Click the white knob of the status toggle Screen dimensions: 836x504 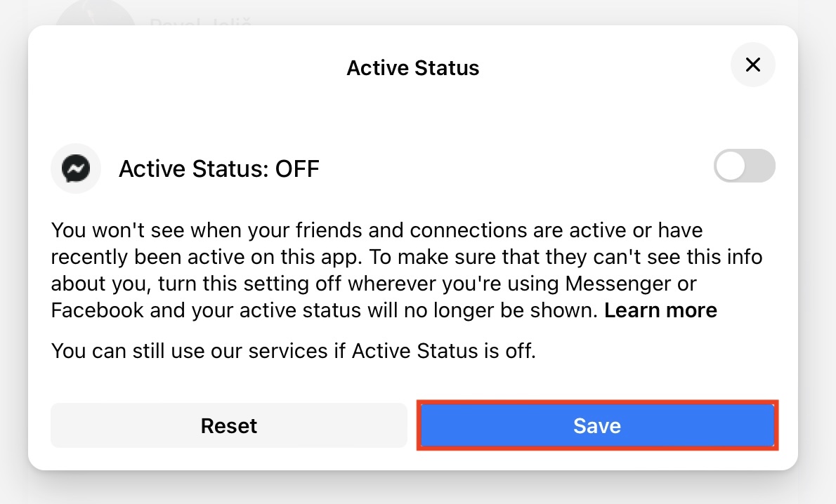[x=731, y=166]
